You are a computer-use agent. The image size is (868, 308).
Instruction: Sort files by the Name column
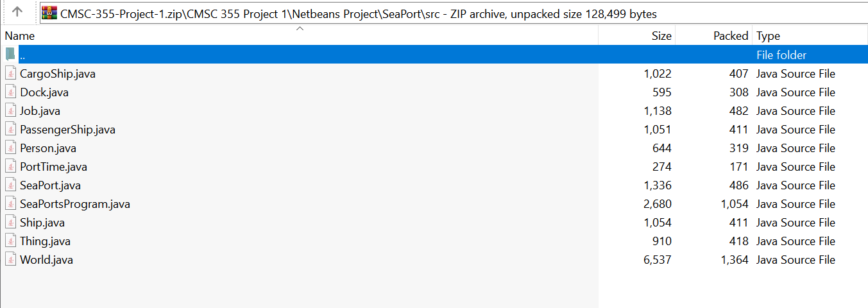tap(20, 36)
